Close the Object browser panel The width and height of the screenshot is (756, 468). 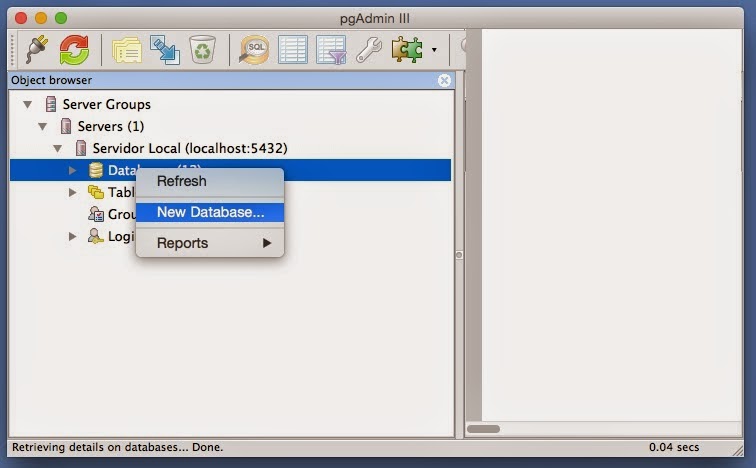click(x=445, y=80)
